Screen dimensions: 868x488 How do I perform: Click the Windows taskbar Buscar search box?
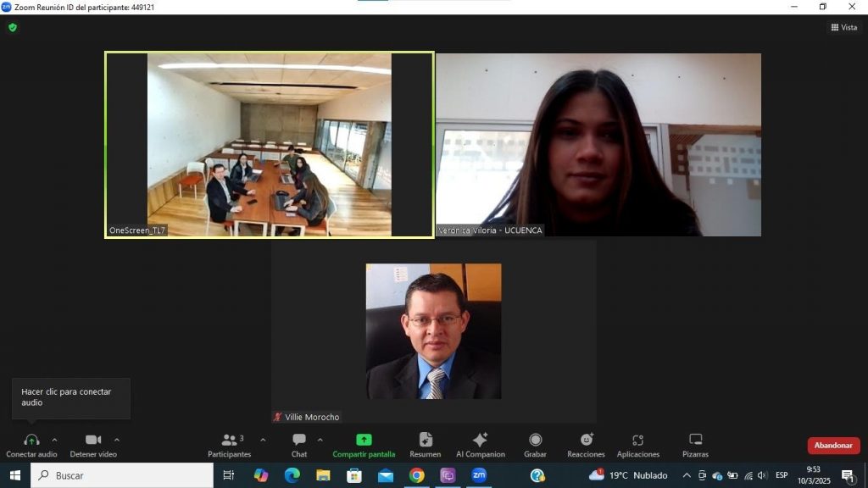coord(122,475)
